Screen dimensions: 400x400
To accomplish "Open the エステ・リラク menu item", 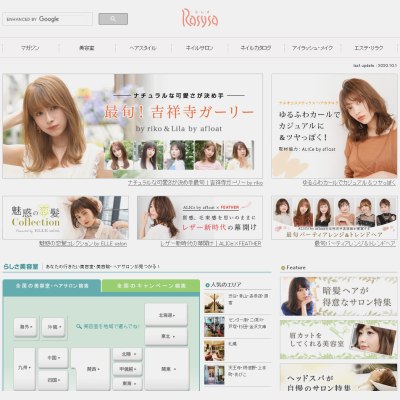I will coord(368,48).
